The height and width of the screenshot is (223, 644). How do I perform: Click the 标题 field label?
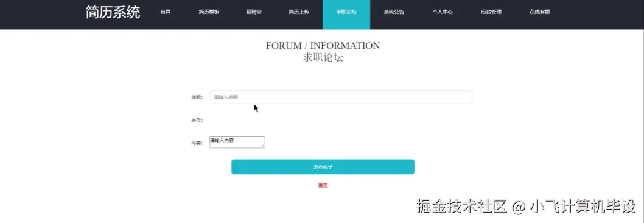(x=197, y=97)
